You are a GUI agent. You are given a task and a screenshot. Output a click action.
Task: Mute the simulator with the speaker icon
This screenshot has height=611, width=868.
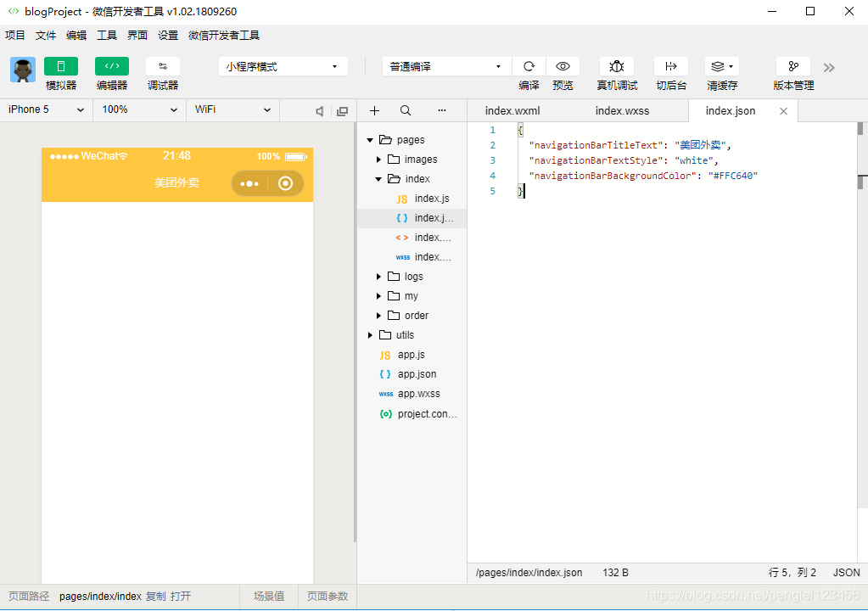(319, 111)
